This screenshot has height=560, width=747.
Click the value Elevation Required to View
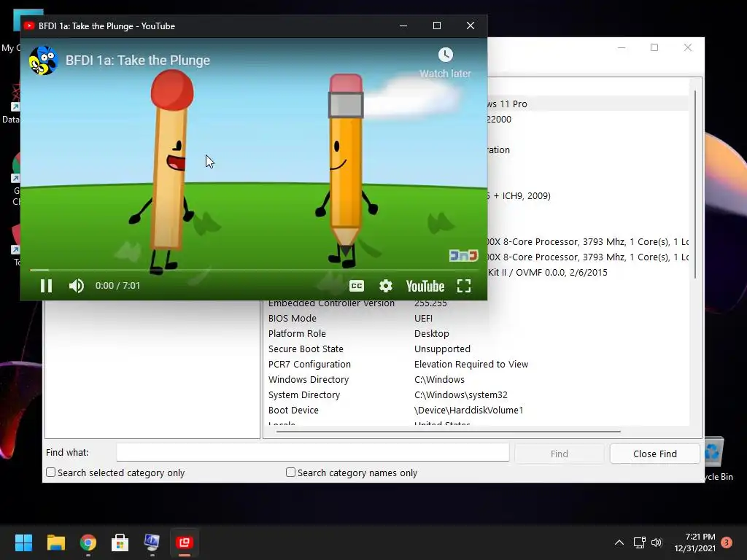tap(471, 365)
